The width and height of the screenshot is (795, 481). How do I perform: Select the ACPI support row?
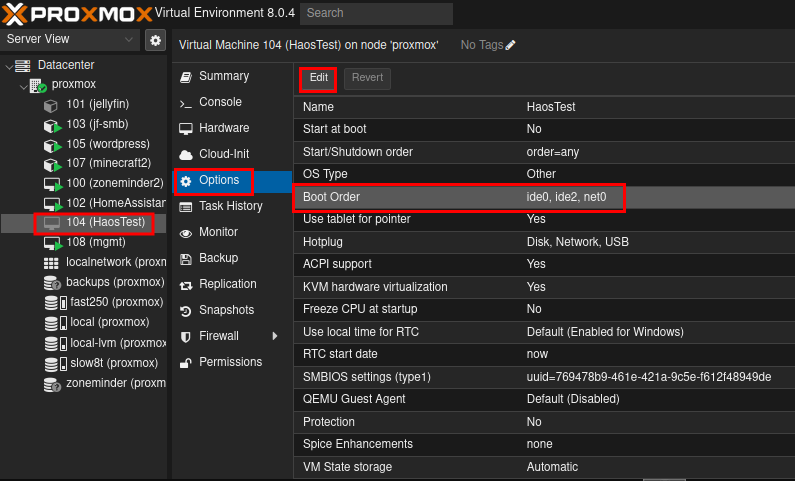(544, 265)
